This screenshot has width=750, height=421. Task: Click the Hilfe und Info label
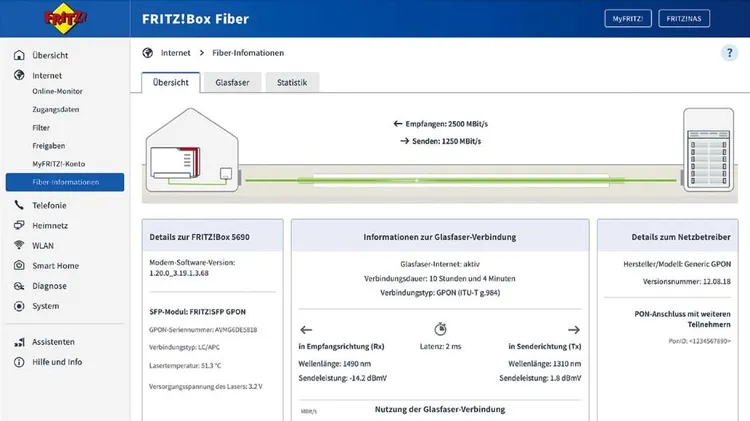coord(57,362)
